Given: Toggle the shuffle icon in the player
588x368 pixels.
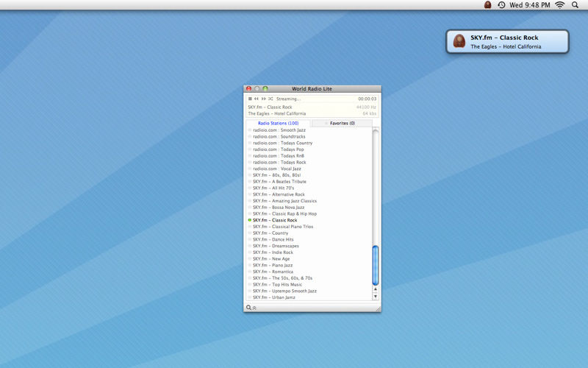Looking at the screenshot, I should (x=270, y=99).
